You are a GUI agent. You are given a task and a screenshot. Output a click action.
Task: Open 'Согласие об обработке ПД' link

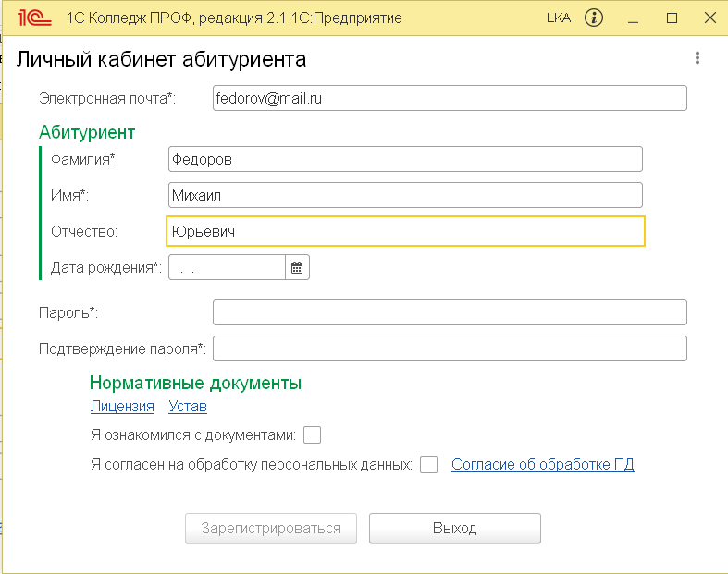542,465
